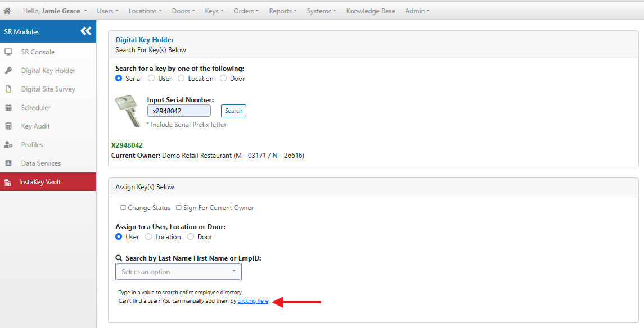The width and height of the screenshot is (644, 328).
Task: Open the Orders menu dropdown
Action: click(246, 11)
